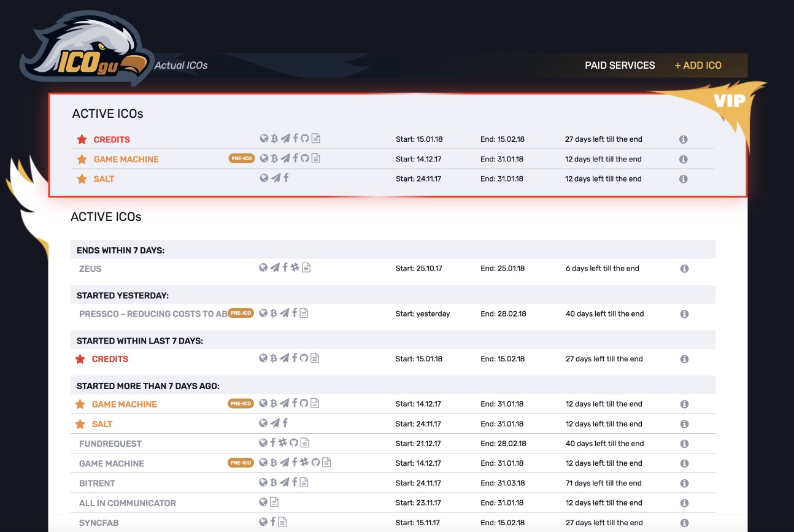Viewport: 794px width, 532px height.
Task: Click the PRE-ICO badge in the PRESSCO row
Action: [241, 313]
